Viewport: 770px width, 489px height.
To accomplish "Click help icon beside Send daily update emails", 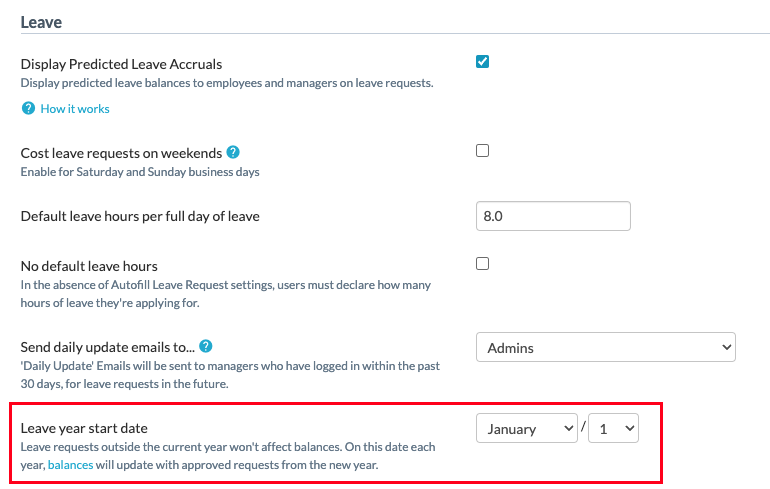I will coord(206,347).
